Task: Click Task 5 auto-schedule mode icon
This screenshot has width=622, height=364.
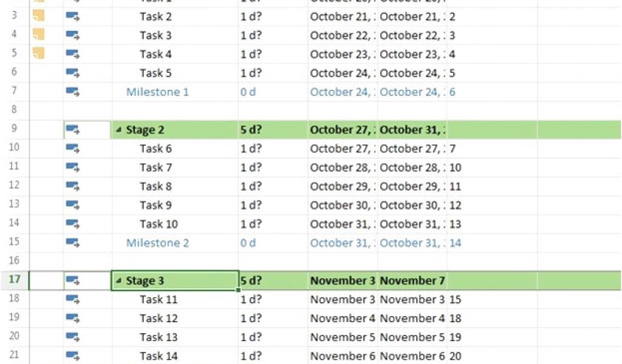Action: click(73, 73)
